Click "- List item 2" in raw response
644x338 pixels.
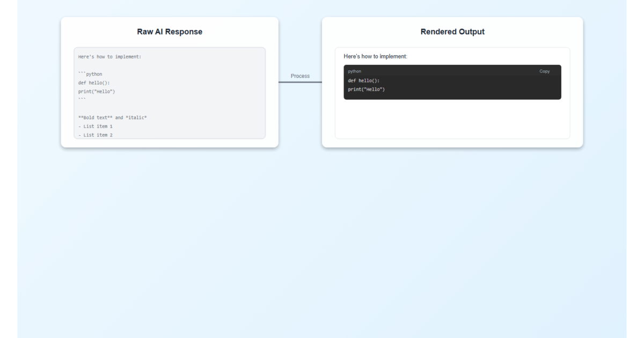pyautogui.click(x=95, y=134)
